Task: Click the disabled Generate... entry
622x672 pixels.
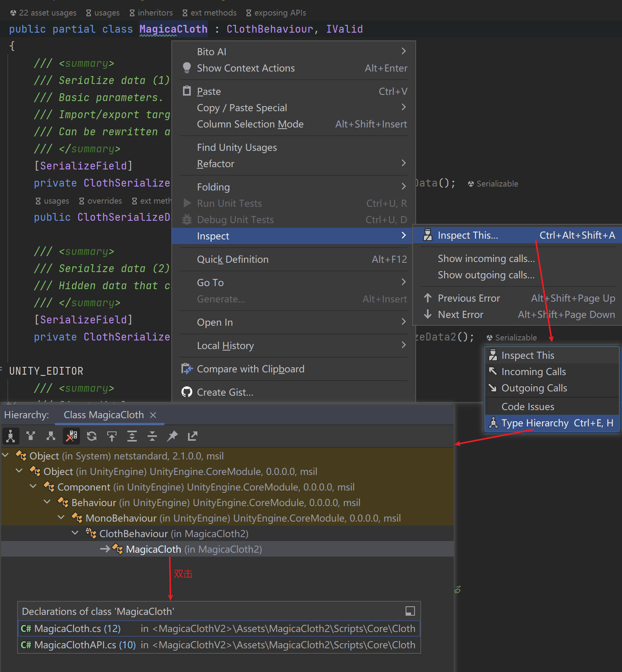Action: [x=294, y=299]
